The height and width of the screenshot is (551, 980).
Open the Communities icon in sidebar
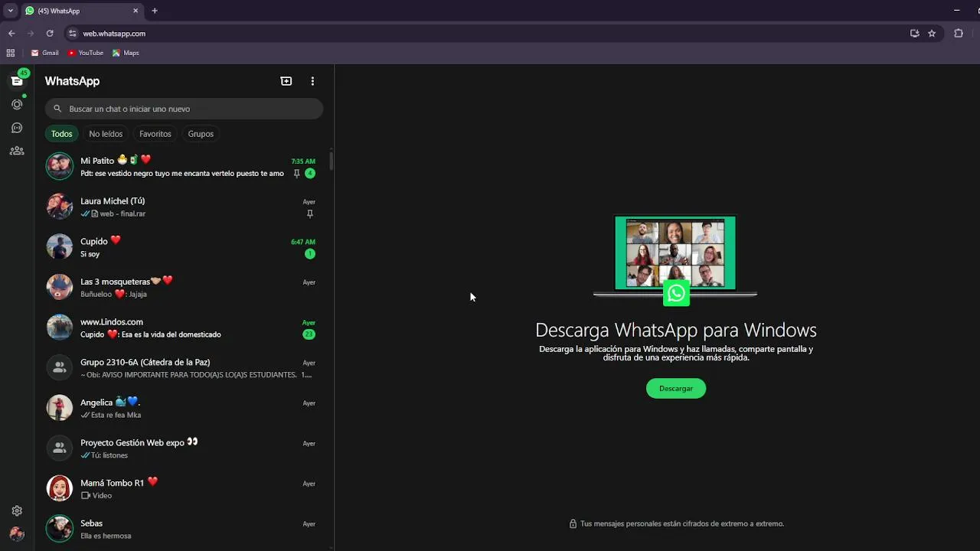click(x=17, y=151)
